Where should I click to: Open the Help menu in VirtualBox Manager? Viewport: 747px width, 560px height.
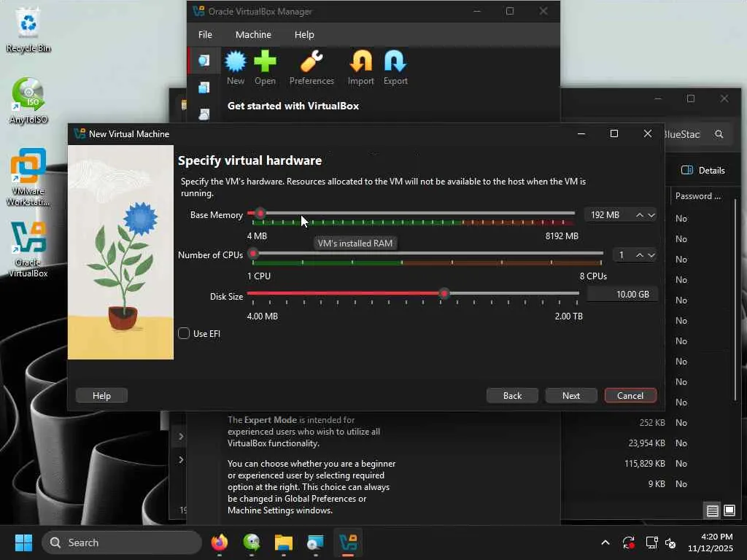(x=304, y=35)
